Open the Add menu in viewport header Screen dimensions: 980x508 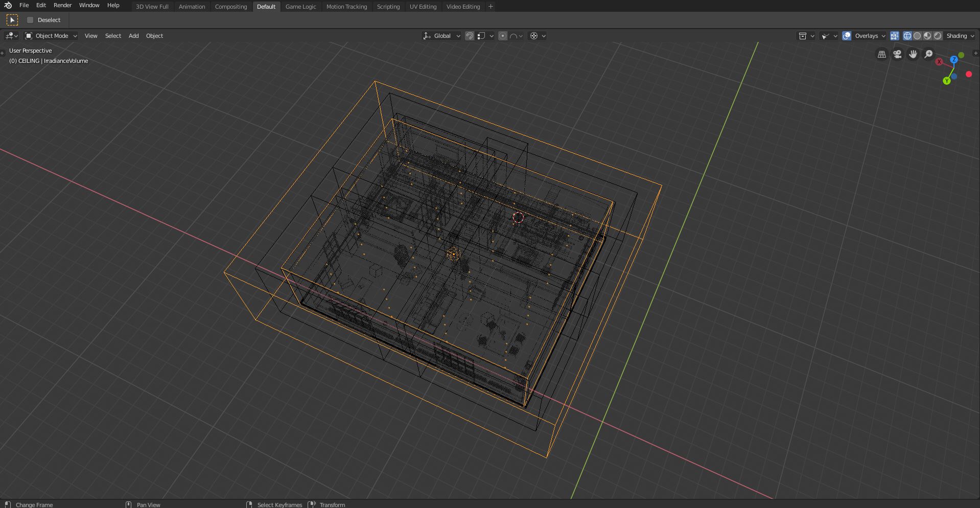pos(133,36)
